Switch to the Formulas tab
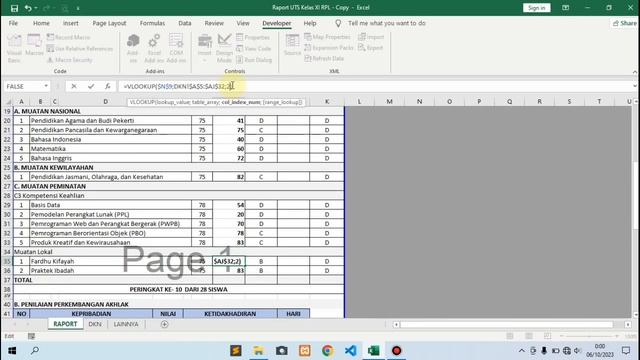The image size is (640, 360). [152, 23]
